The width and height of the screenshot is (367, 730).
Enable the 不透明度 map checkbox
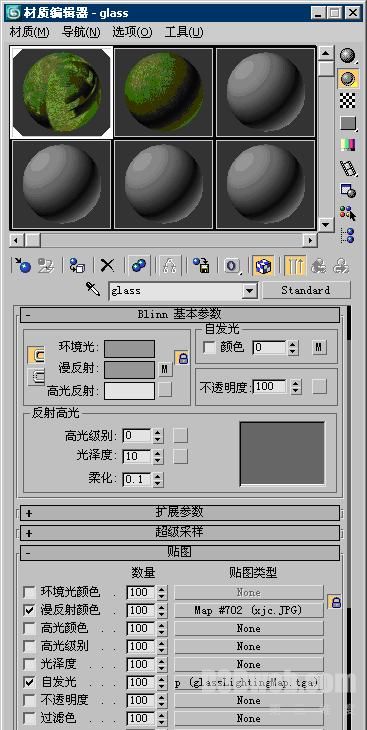29,700
